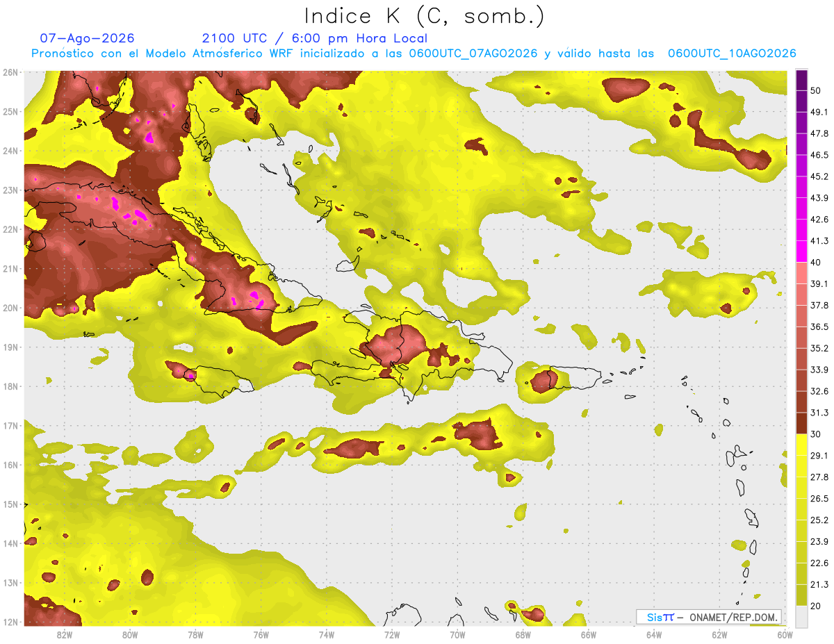Viewport: 834px width, 644px height.
Task: Click the '72W' longitude label
Action: coord(392,634)
